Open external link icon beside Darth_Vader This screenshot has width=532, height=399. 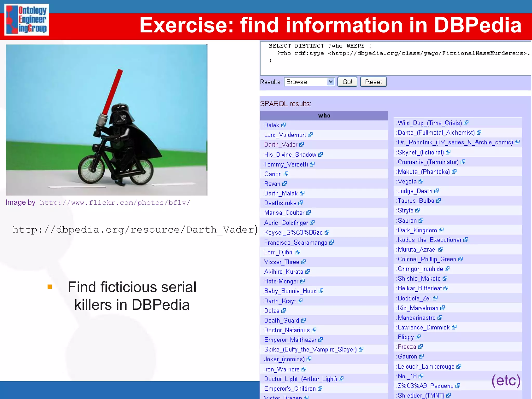tap(302, 144)
